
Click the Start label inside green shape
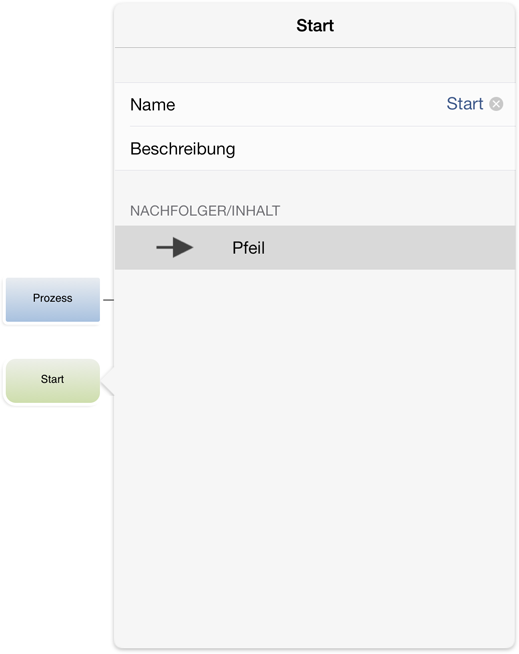[52, 379]
